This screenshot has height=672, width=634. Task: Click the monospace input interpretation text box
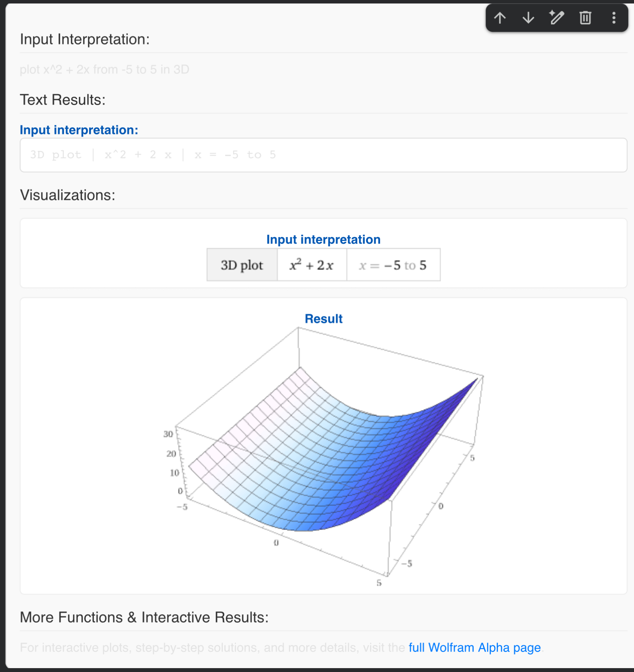324,155
